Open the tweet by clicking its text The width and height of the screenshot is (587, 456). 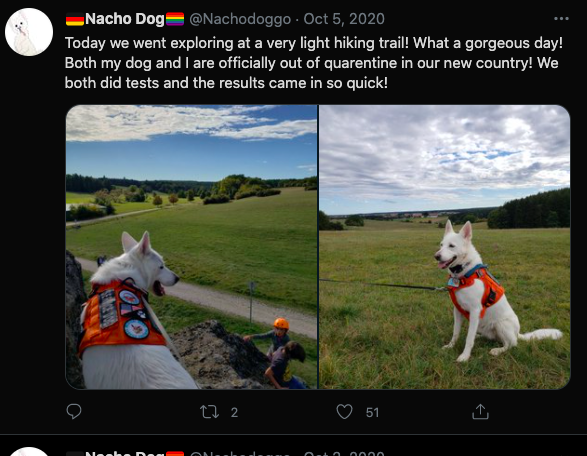point(314,63)
